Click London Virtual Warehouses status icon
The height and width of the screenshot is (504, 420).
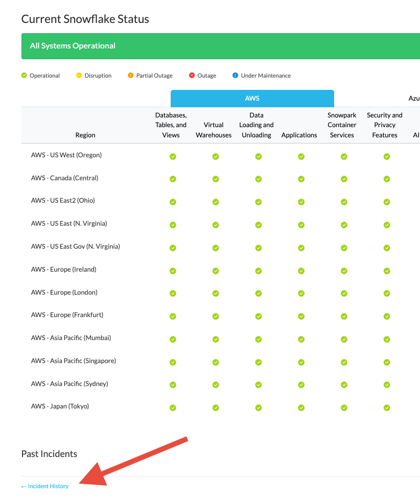(x=216, y=294)
